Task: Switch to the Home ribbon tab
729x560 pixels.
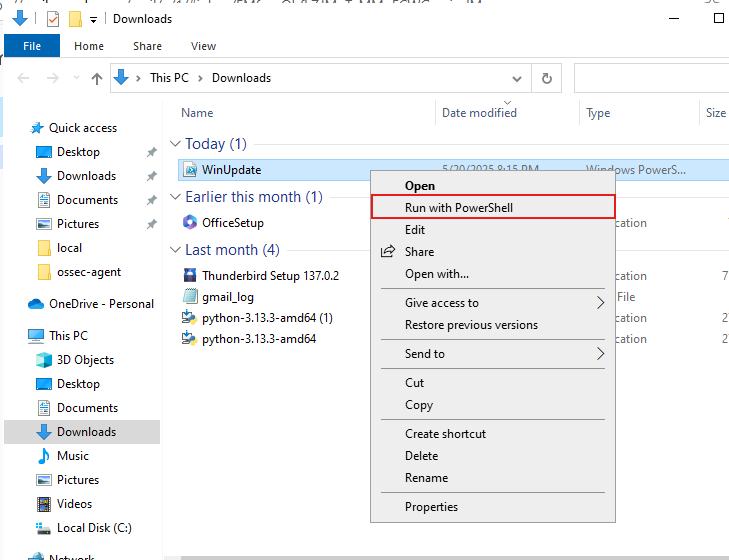Action: coord(89,46)
